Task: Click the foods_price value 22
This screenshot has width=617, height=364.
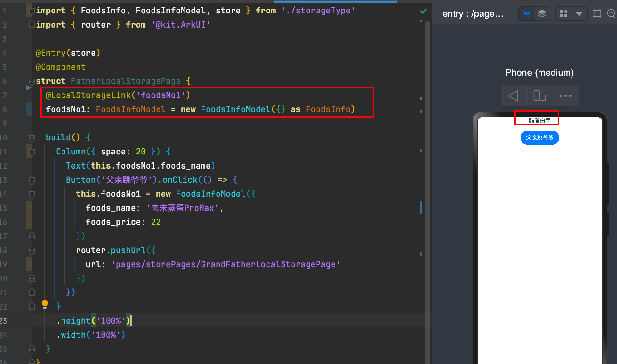Action: tap(156, 222)
